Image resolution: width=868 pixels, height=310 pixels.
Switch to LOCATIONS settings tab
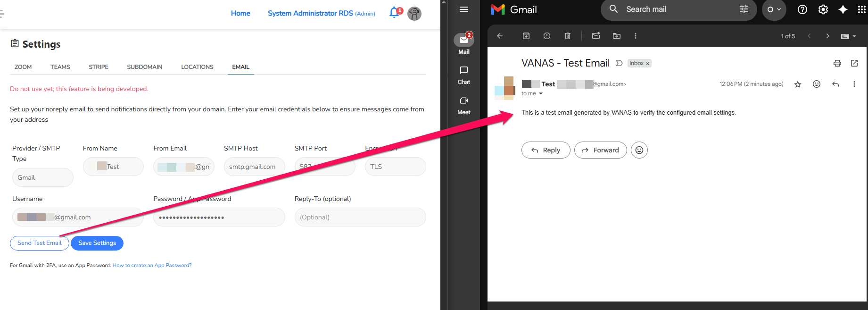[x=197, y=67]
